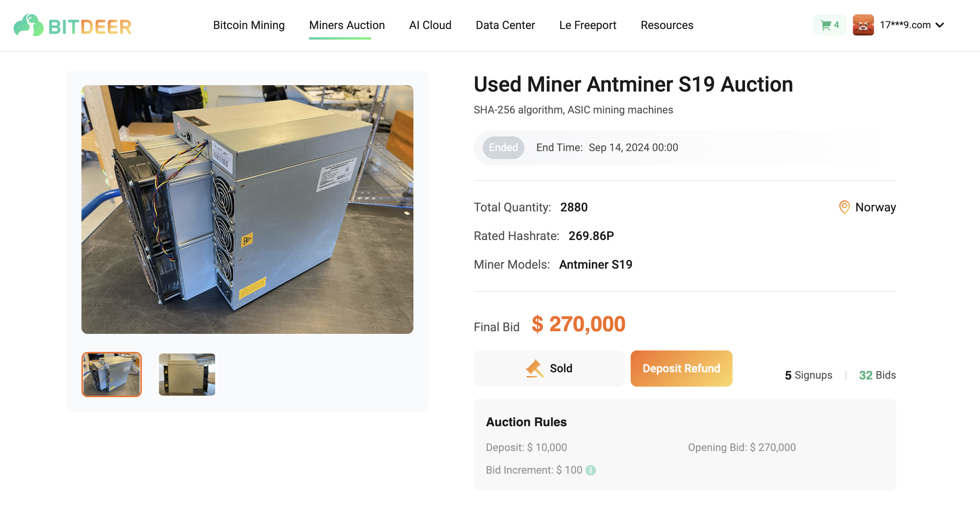View the 32 Bids history
The height and width of the screenshot is (517, 980).
(x=877, y=375)
